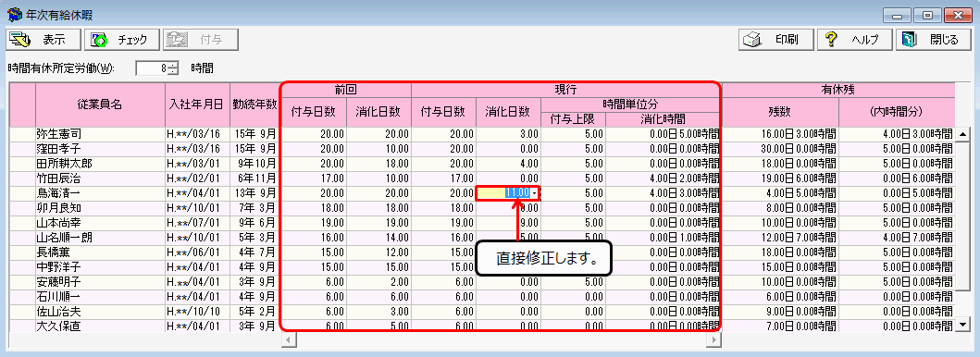Close the window via the 閉じる door icon
This screenshot has width=980, height=357.
[910, 40]
